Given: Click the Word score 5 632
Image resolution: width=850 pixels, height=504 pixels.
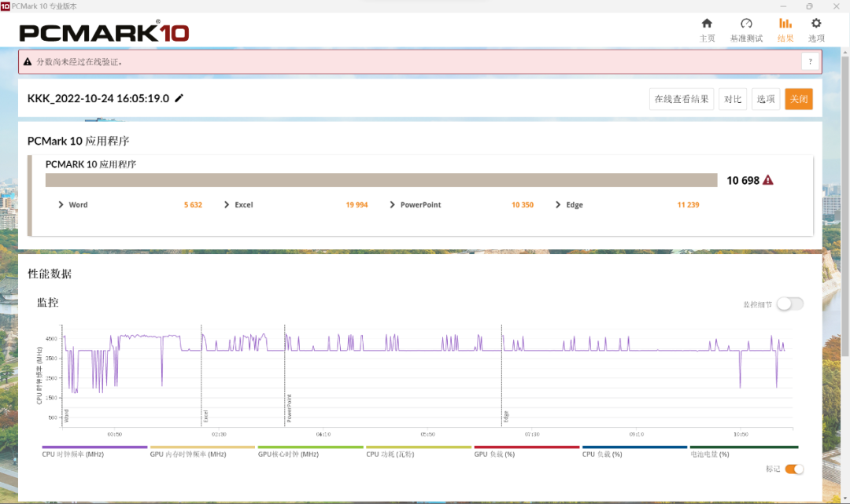Looking at the screenshot, I should click(193, 204).
